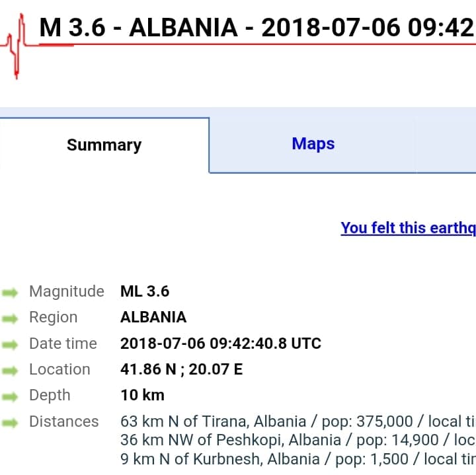Click the Kurbnesh distance line
The width and height of the screenshot is (476, 475).
pos(297,458)
